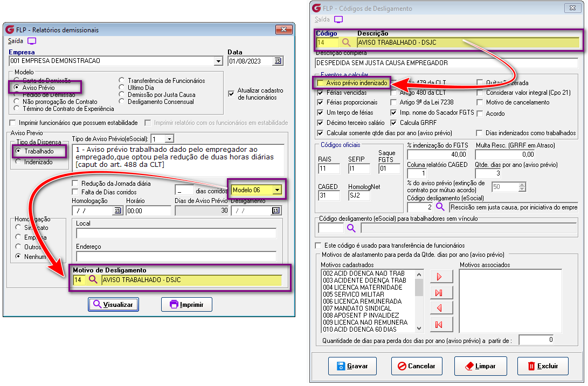
Task: Move all motivos right with double arrow
Action: pyautogui.click(x=442, y=293)
